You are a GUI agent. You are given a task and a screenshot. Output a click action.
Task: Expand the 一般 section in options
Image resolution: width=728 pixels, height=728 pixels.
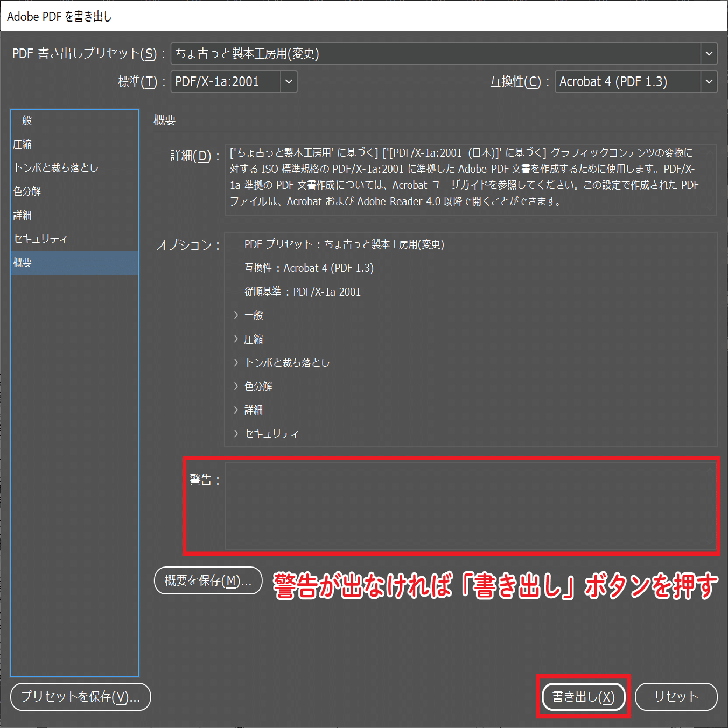236,316
